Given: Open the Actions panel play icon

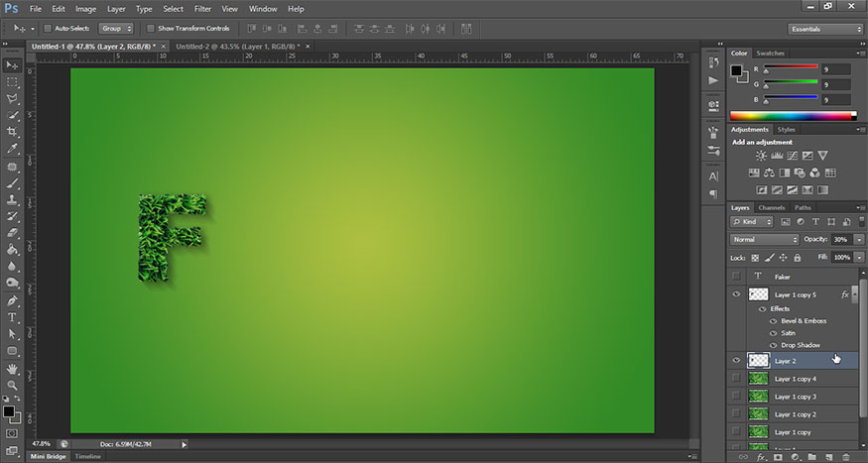Looking at the screenshot, I should click(x=713, y=80).
